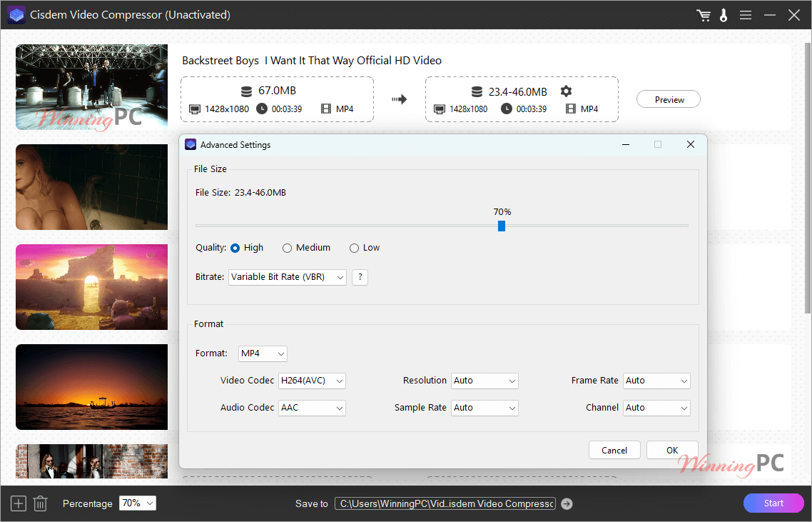Select the blonde woman video thumbnail
Viewport: 812px width, 522px height.
pyautogui.click(x=91, y=187)
